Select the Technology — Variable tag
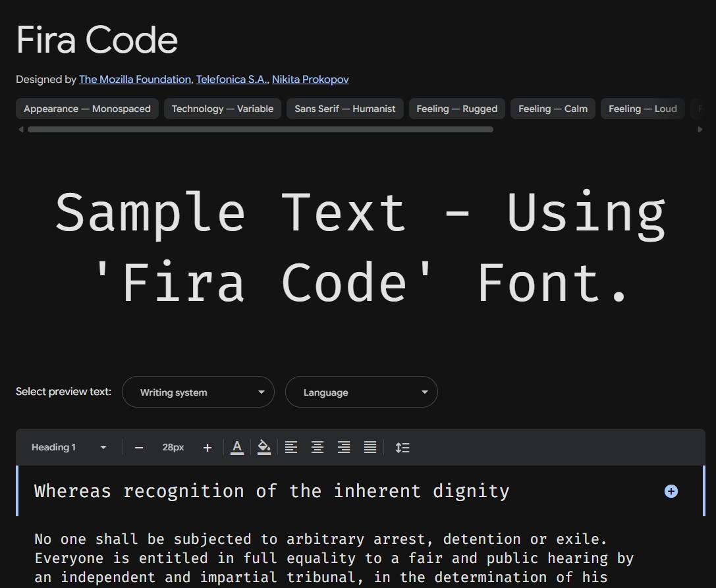The width and height of the screenshot is (716, 588). [223, 109]
